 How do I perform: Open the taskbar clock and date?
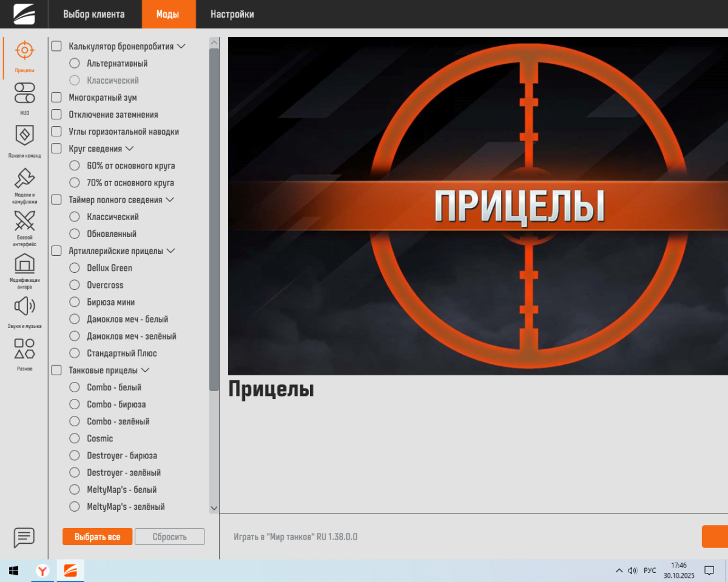679,570
